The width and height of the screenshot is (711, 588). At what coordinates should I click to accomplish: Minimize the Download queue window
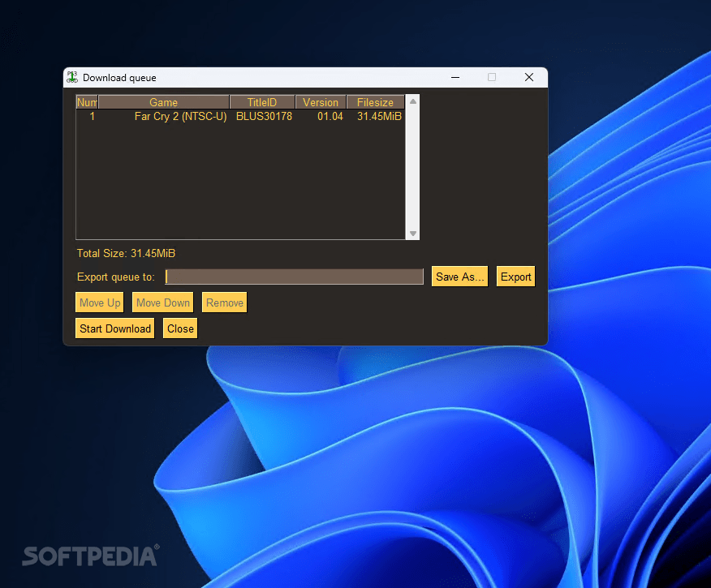click(455, 78)
